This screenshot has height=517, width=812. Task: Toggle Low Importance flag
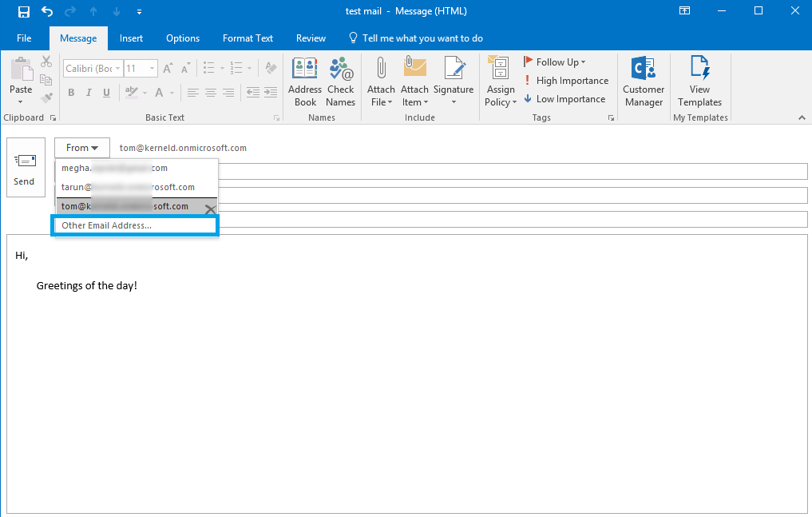coord(564,99)
